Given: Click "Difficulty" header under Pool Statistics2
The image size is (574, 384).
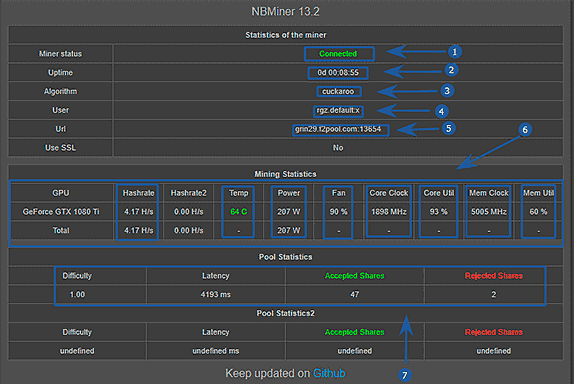Looking at the screenshot, I should 77,332.
